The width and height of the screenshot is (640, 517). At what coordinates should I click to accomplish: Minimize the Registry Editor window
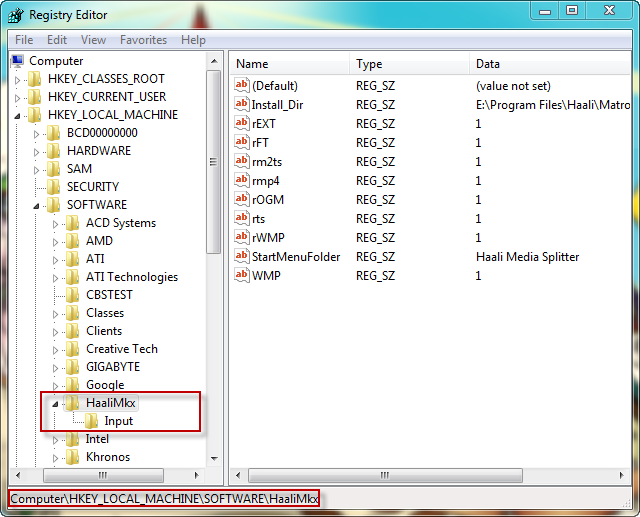click(x=545, y=11)
